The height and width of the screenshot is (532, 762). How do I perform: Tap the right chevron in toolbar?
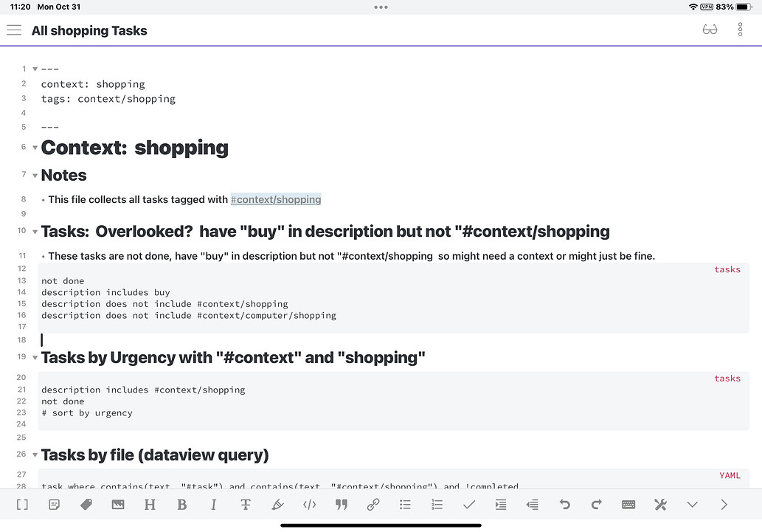(x=724, y=505)
